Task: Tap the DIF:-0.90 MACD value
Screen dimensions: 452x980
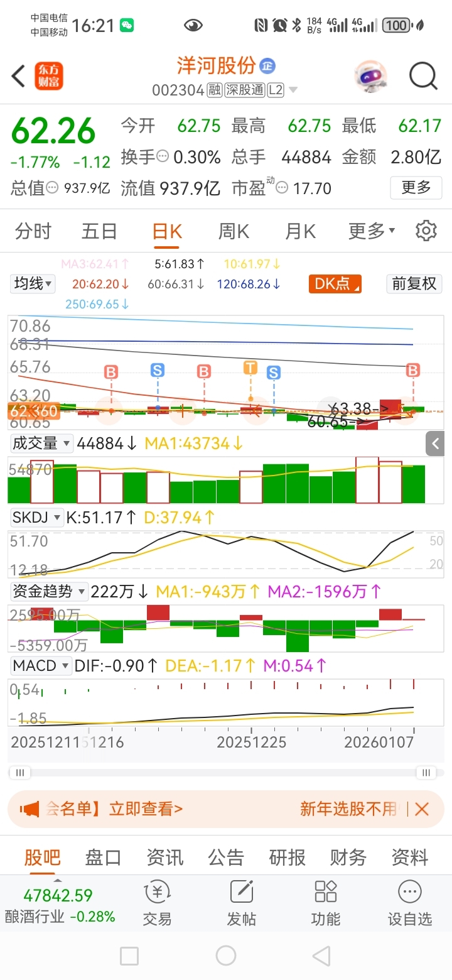Action: 116,666
